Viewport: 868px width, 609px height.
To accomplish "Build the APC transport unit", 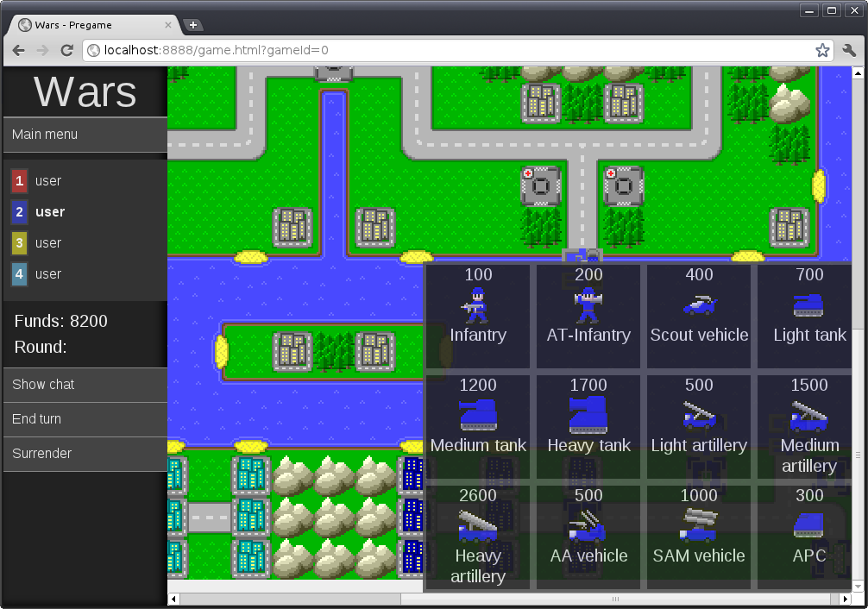I will (808, 527).
